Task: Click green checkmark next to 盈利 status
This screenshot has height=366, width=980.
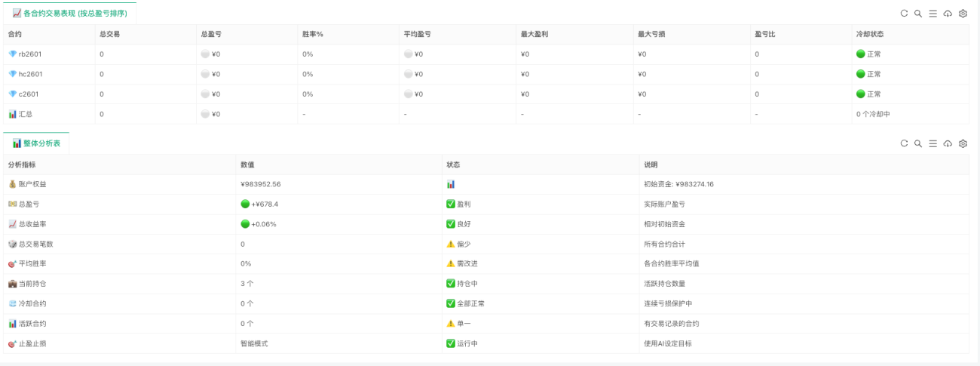Action: point(451,204)
